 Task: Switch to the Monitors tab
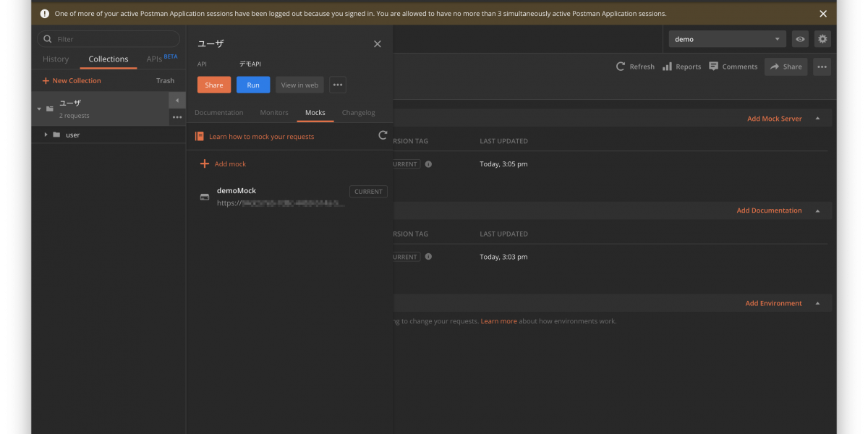click(274, 113)
